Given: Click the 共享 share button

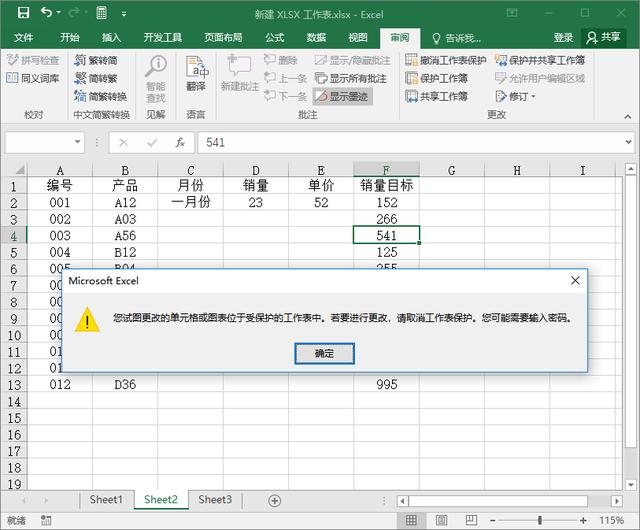Looking at the screenshot, I should tap(603, 37).
